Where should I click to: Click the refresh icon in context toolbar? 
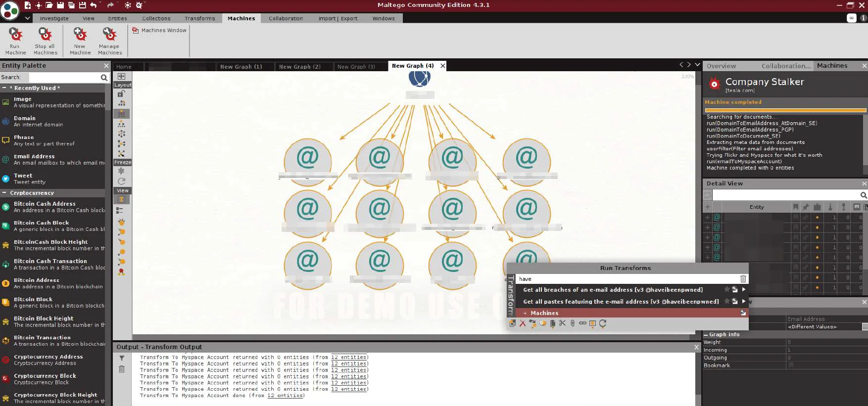click(603, 323)
